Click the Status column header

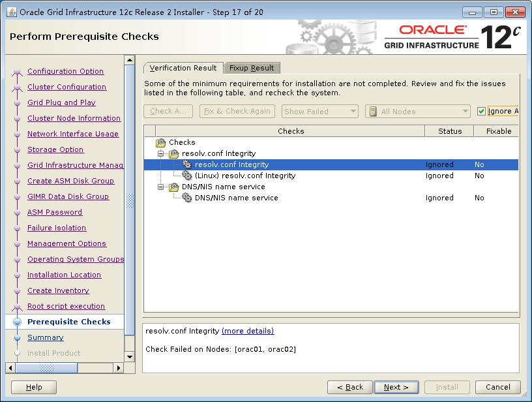pyautogui.click(x=450, y=131)
